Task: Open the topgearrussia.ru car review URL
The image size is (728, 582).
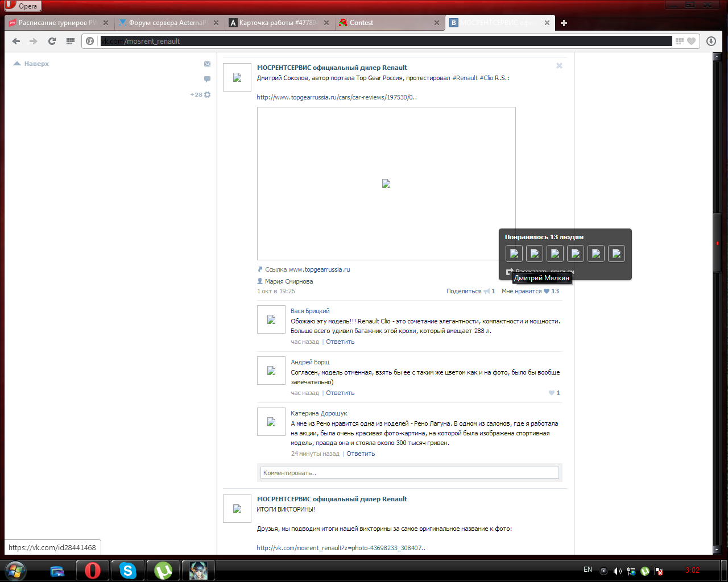Action: [x=337, y=97]
